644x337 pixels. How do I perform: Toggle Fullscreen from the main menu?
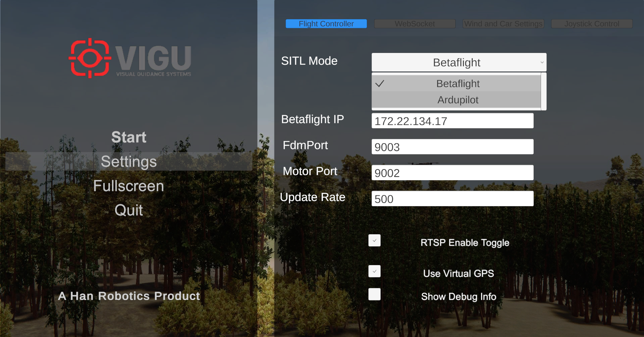[x=129, y=186]
